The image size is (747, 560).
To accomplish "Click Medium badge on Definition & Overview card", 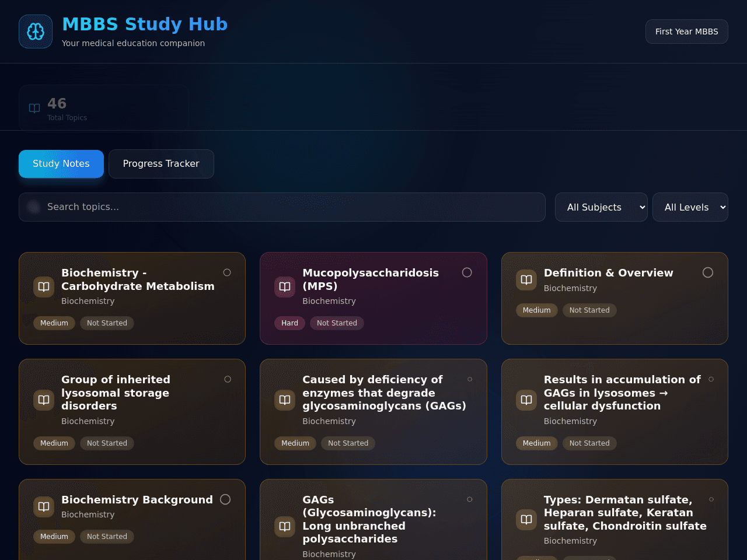I will pos(536,310).
